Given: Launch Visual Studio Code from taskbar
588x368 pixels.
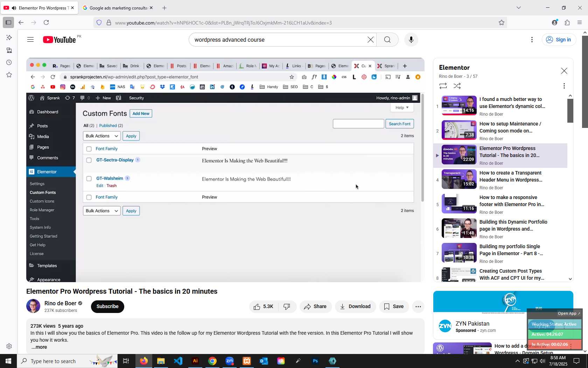Looking at the screenshot, I should [178, 361].
